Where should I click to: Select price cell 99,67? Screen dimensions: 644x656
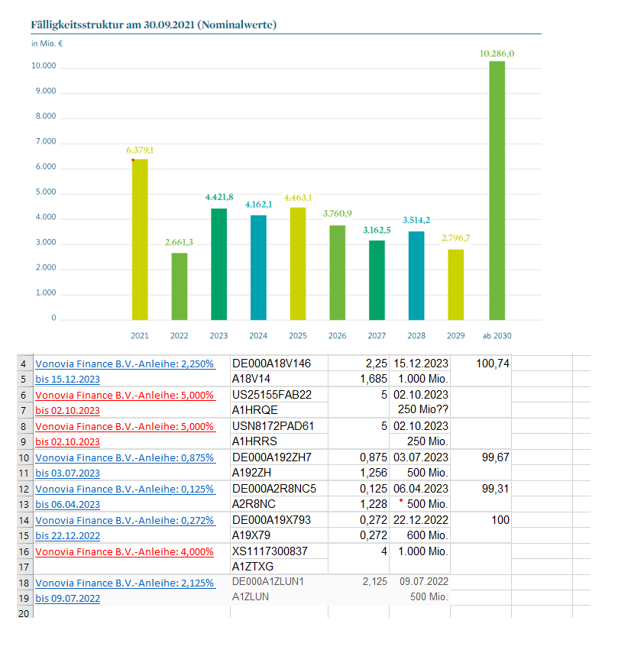481,457
